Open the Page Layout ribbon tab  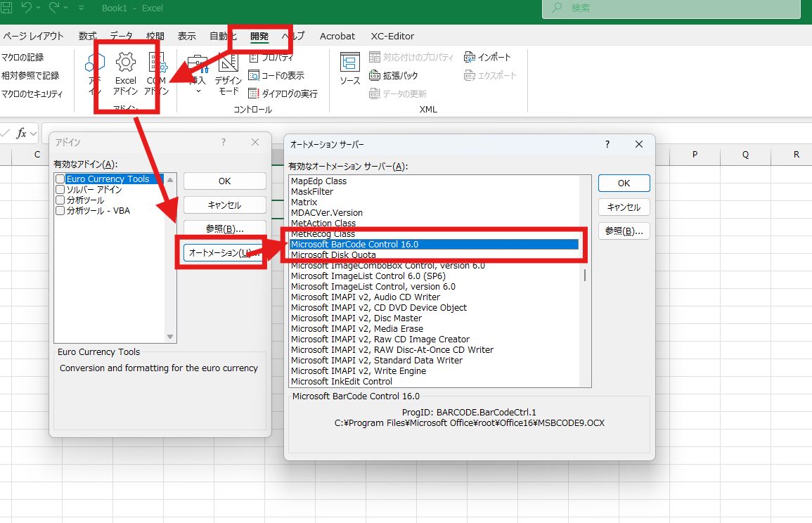[x=33, y=37]
